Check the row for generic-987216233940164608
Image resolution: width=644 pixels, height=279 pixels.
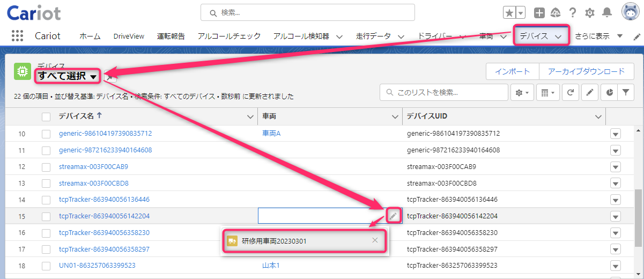pyautogui.click(x=46, y=150)
